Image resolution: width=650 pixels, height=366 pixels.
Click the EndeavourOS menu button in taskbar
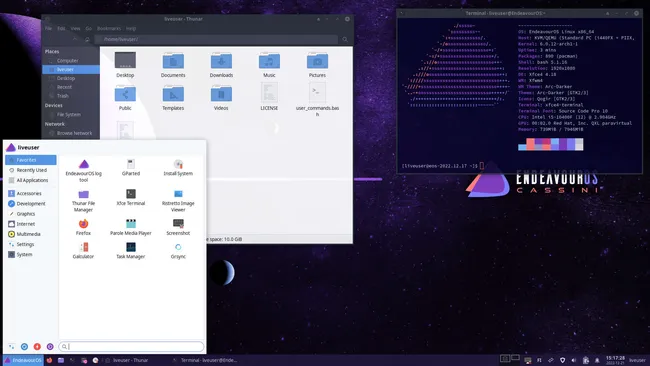tap(23, 360)
